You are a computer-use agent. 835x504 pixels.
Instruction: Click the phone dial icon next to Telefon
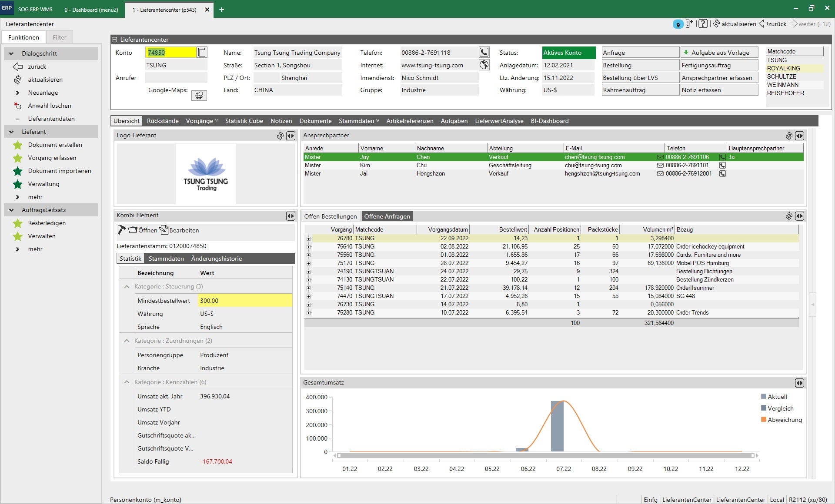tap(484, 53)
